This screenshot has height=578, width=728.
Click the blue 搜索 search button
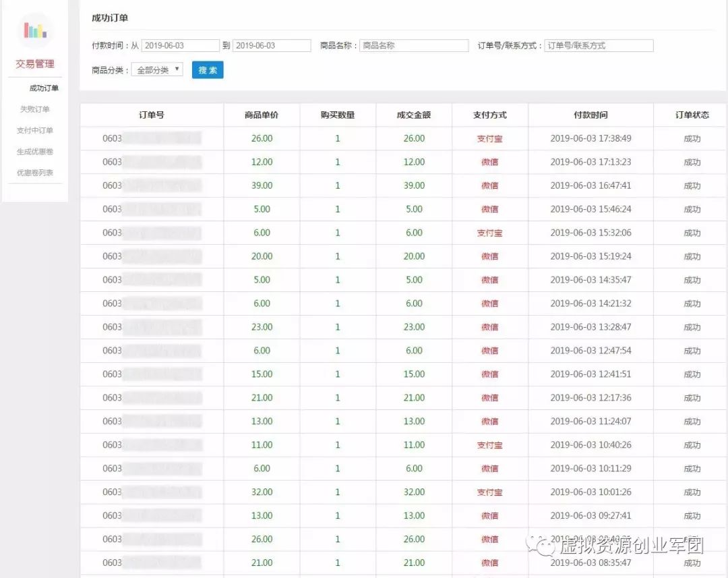(208, 69)
